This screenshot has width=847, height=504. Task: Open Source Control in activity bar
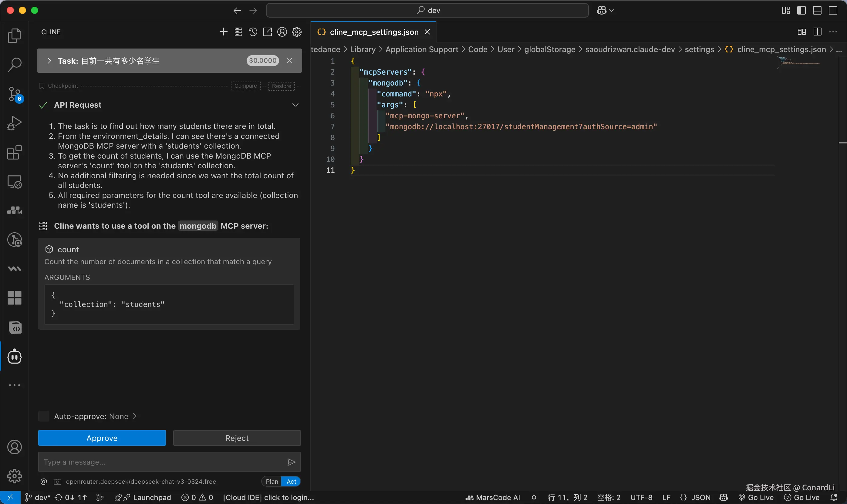pos(14,94)
